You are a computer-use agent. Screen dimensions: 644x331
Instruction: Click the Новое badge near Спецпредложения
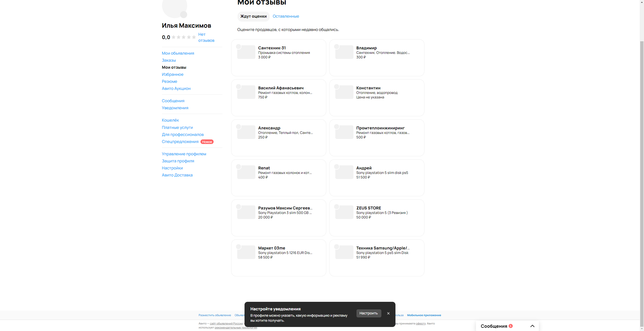pos(207,142)
